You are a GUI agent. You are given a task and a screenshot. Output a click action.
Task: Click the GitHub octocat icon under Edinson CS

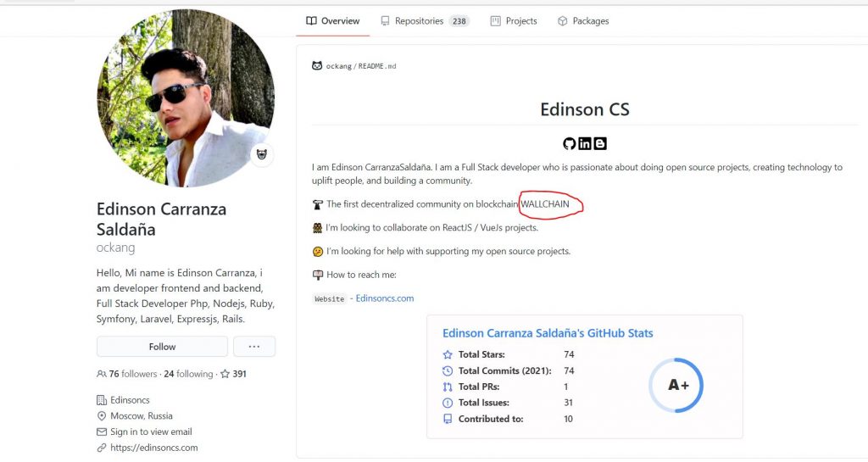coord(569,144)
